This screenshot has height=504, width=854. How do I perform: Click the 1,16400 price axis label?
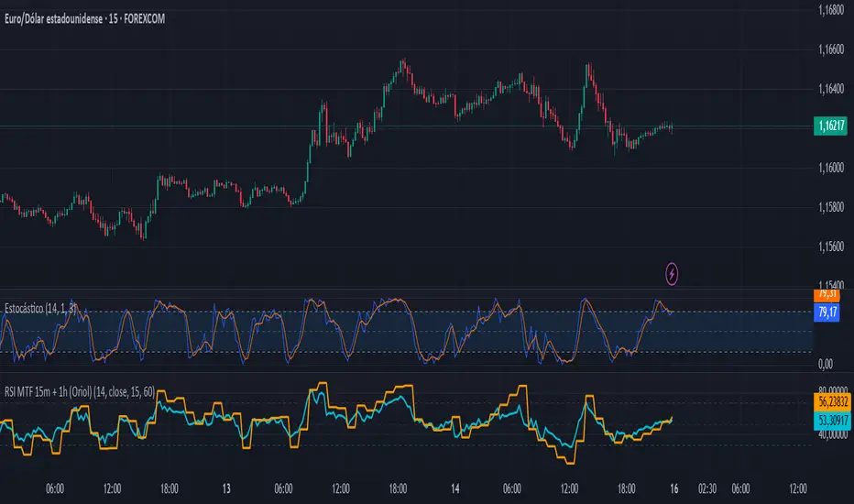[x=831, y=89]
